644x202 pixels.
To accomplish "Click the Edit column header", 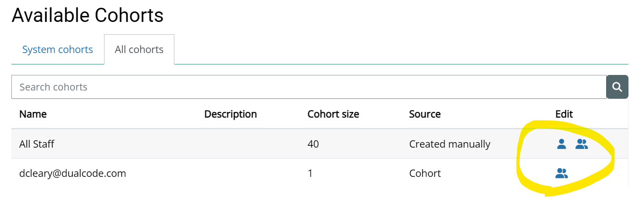I will [564, 114].
